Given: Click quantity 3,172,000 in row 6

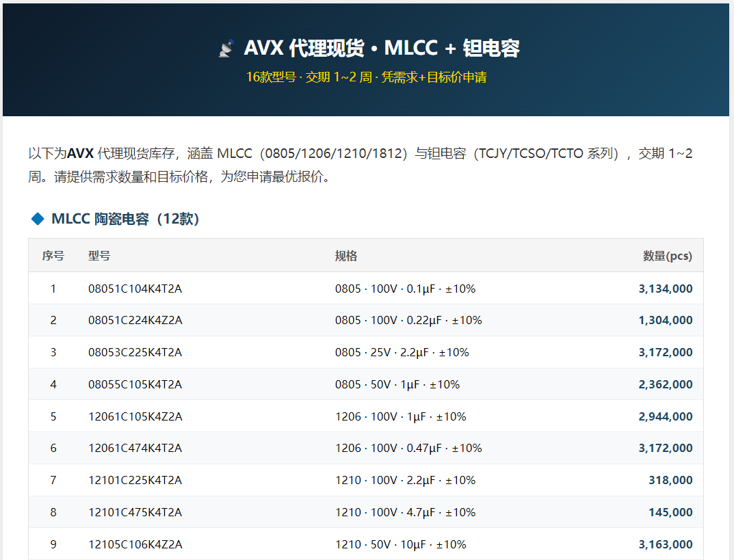Looking at the screenshot, I should (666, 448).
